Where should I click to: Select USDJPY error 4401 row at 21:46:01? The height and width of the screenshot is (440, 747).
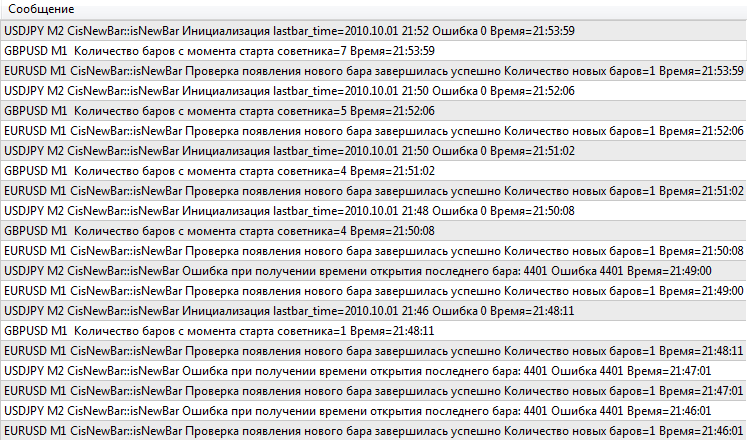(x=374, y=411)
